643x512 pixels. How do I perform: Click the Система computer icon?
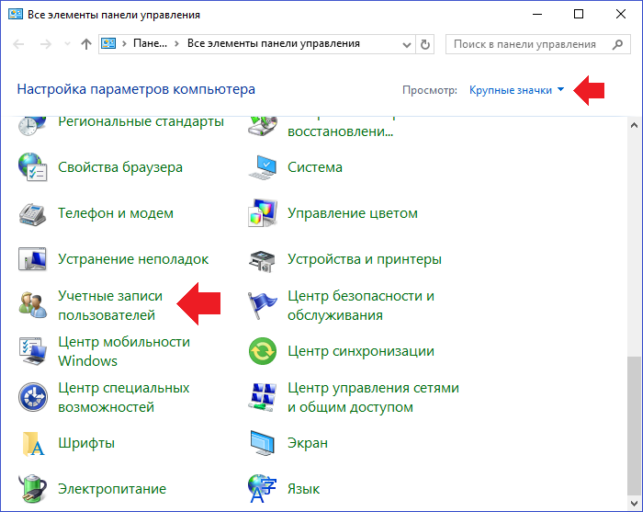(262, 167)
